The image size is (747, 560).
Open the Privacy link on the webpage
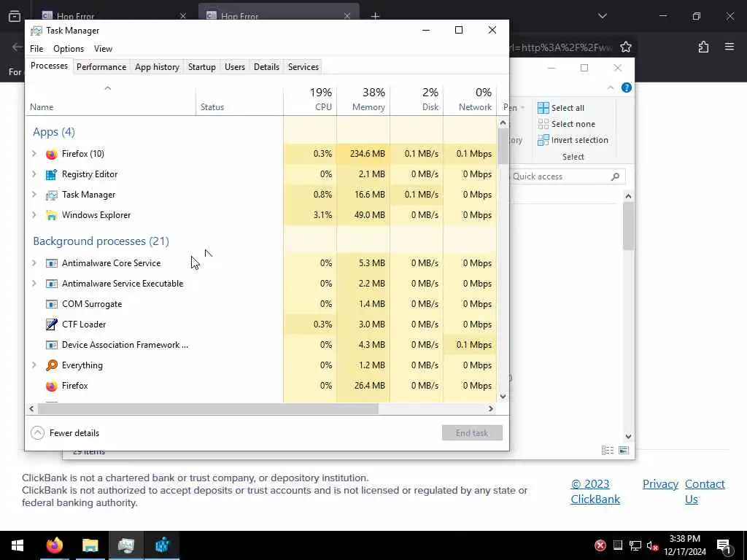click(x=660, y=484)
